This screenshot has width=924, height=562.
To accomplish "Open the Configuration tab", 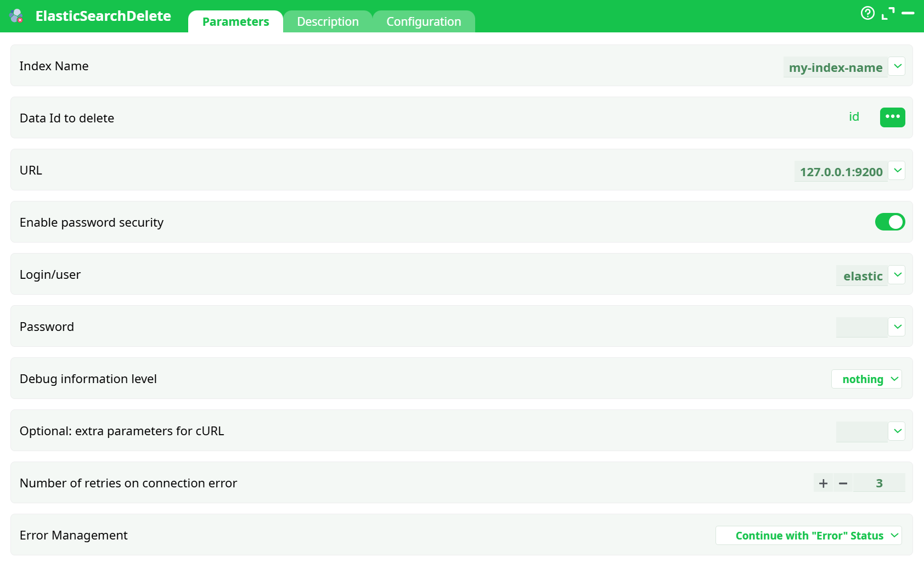I will [424, 21].
